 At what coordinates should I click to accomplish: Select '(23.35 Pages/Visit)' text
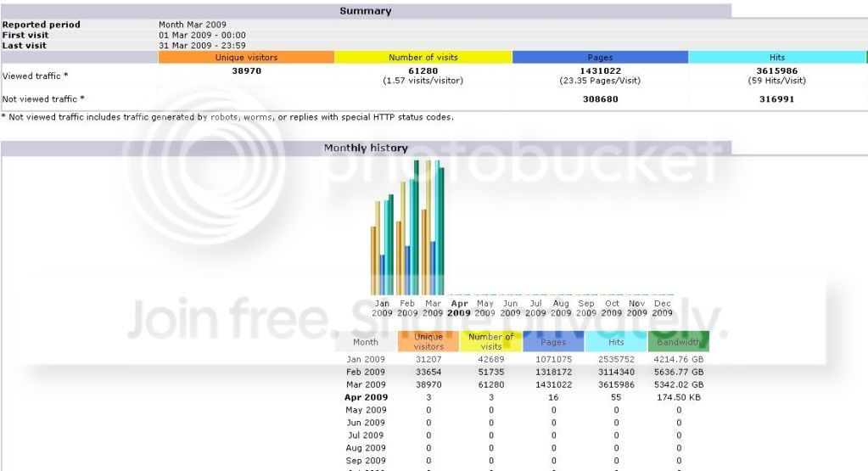click(x=600, y=81)
